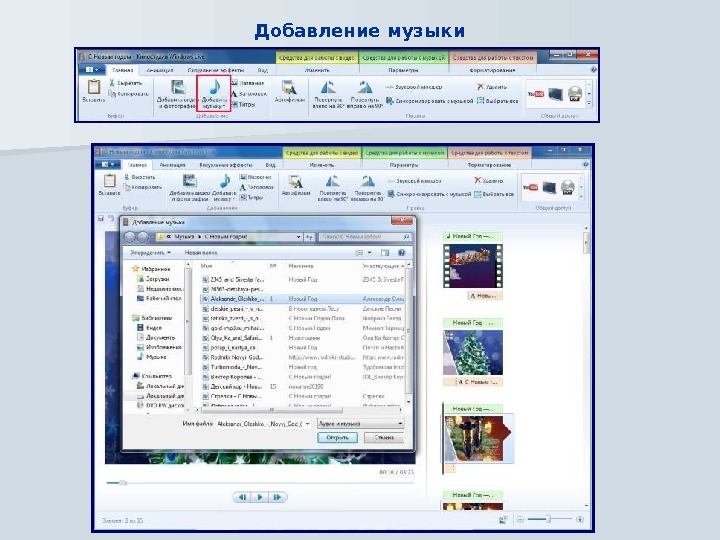This screenshot has height=540, width=720.
Task: Open Options (Параметры) tab in lower window
Action: click(404, 165)
